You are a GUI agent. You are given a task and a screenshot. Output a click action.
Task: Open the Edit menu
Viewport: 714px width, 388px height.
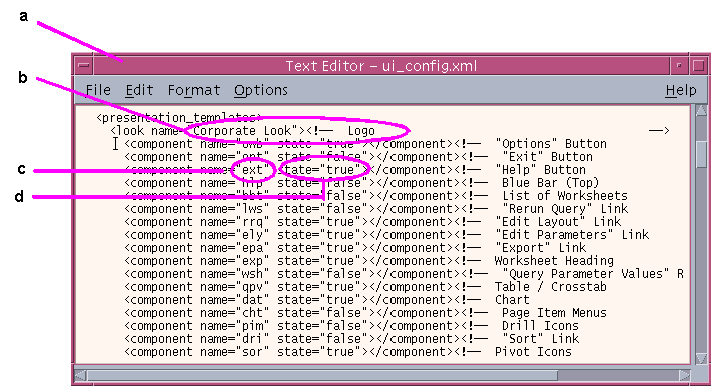tap(139, 90)
